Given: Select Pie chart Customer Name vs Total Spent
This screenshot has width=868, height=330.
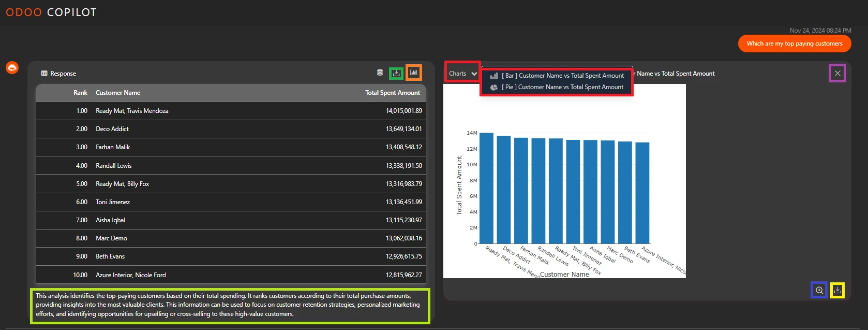Looking at the screenshot, I should tap(562, 87).
